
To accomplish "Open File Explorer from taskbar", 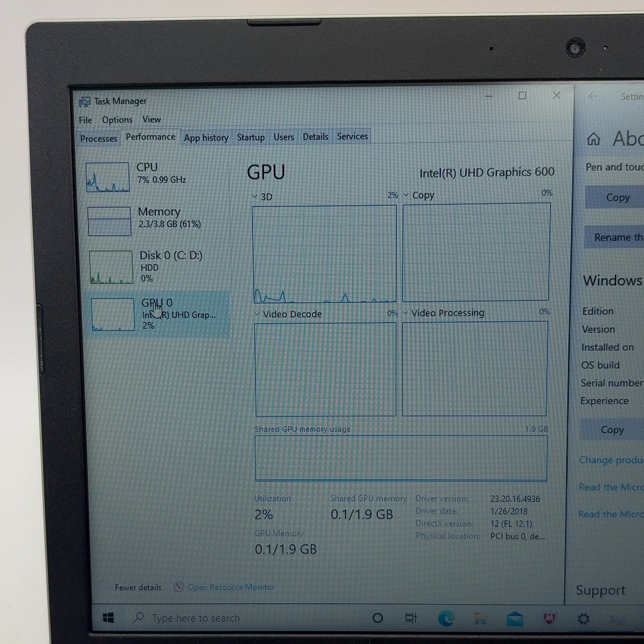I will (480, 619).
